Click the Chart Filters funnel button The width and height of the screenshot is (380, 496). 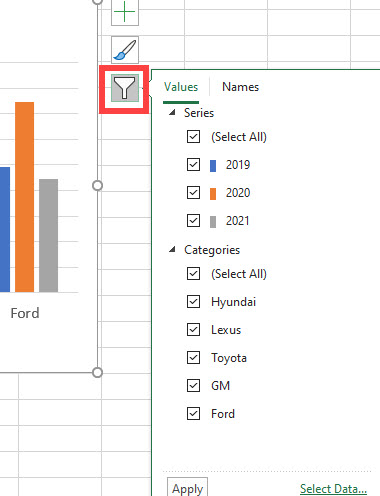click(125, 88)
